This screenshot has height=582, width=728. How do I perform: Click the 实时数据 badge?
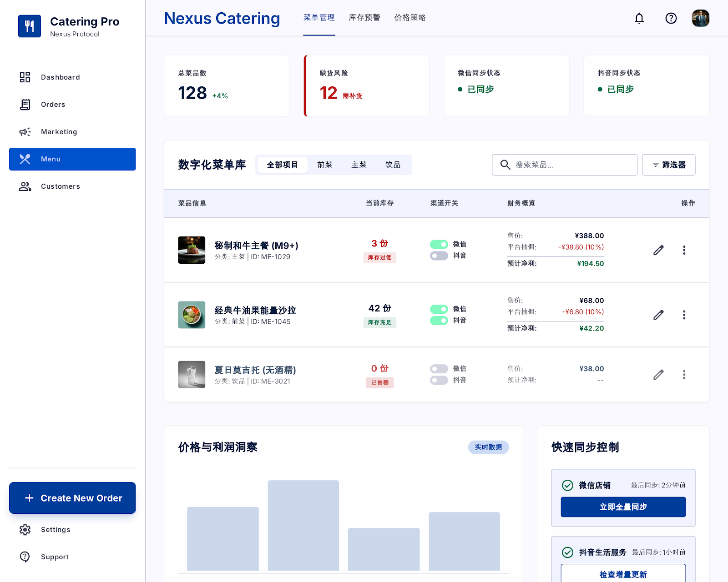click(x=489, y=447)
